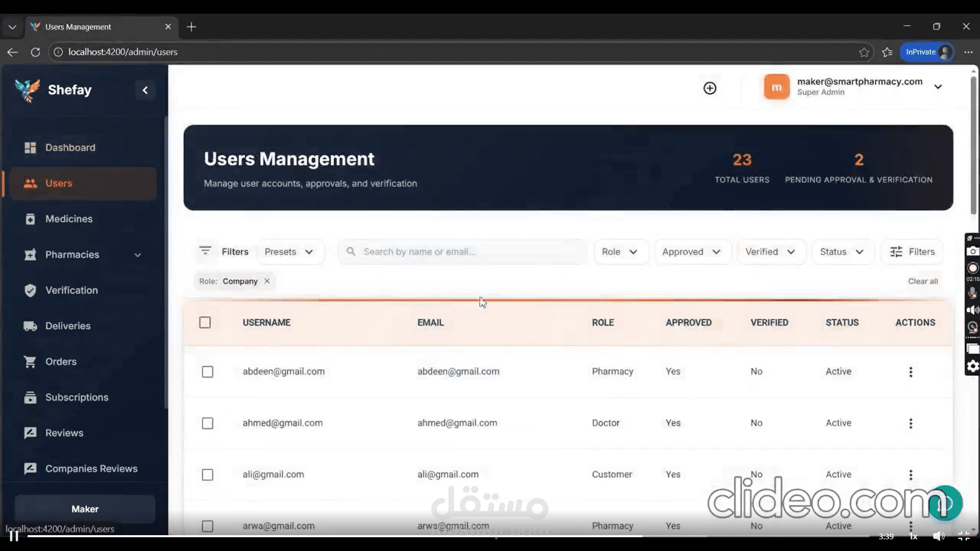Pause the video playback
Viewport: 980px width, 551px height.
14,536
